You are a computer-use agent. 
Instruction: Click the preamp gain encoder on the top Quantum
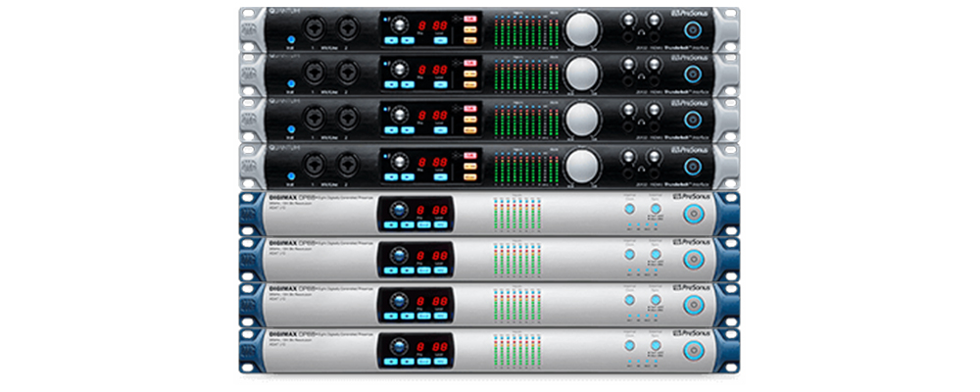(398, 24)
